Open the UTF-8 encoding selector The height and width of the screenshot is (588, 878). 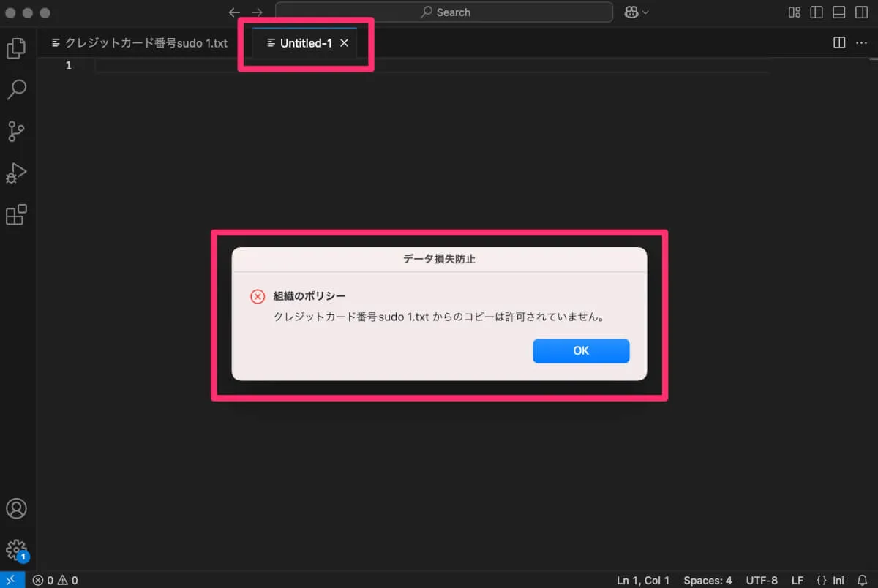pyautogui.click(x=762, y=580)
